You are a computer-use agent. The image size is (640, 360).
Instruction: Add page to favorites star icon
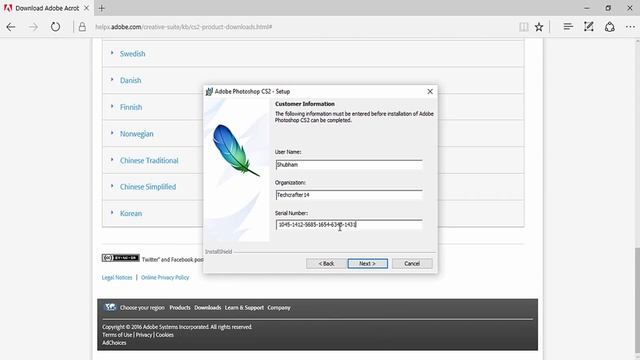[539, 27]
